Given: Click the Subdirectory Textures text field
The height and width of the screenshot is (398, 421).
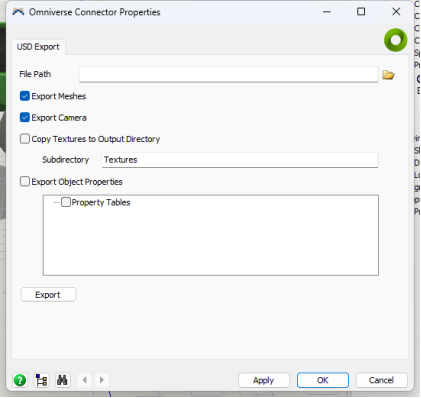Looking at the screenshot, I should (x=240, y=160).
